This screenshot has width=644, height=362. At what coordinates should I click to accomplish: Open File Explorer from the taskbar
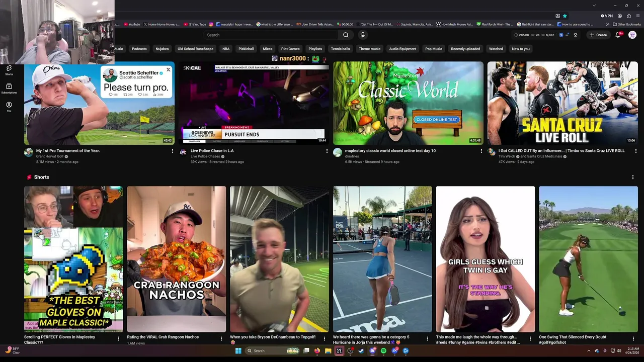(x=328, y=350)
